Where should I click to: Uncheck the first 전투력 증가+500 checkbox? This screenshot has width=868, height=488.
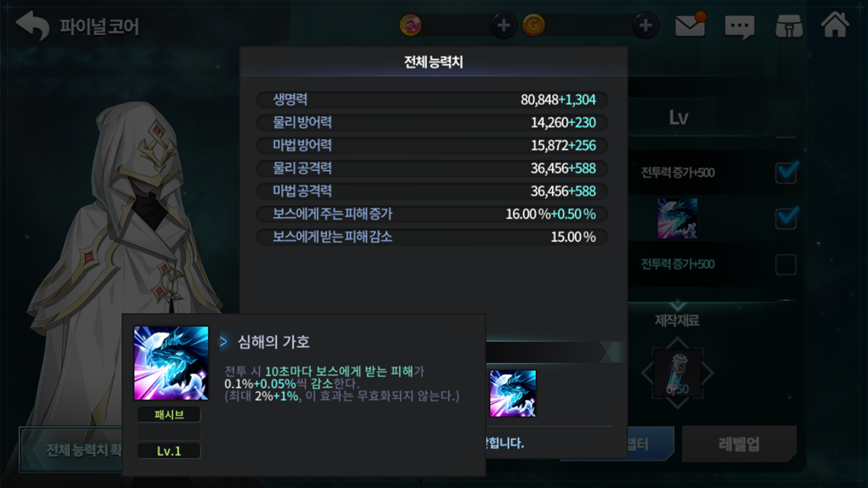tap(786, 172)
